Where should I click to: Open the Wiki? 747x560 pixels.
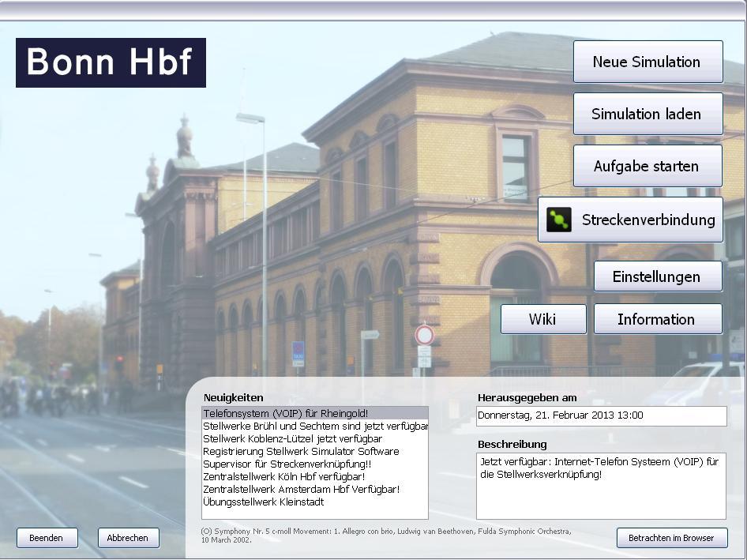pyautogui.click(x=543, y=319)
